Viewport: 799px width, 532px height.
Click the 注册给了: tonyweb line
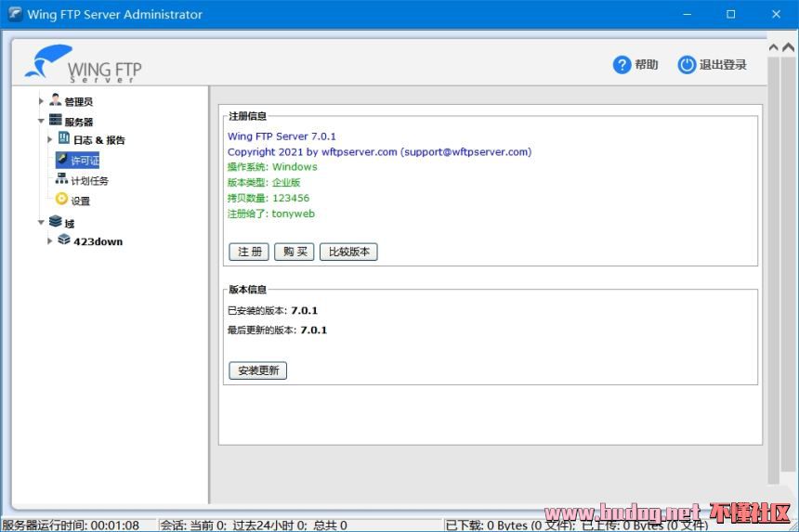tap(270, 214)
